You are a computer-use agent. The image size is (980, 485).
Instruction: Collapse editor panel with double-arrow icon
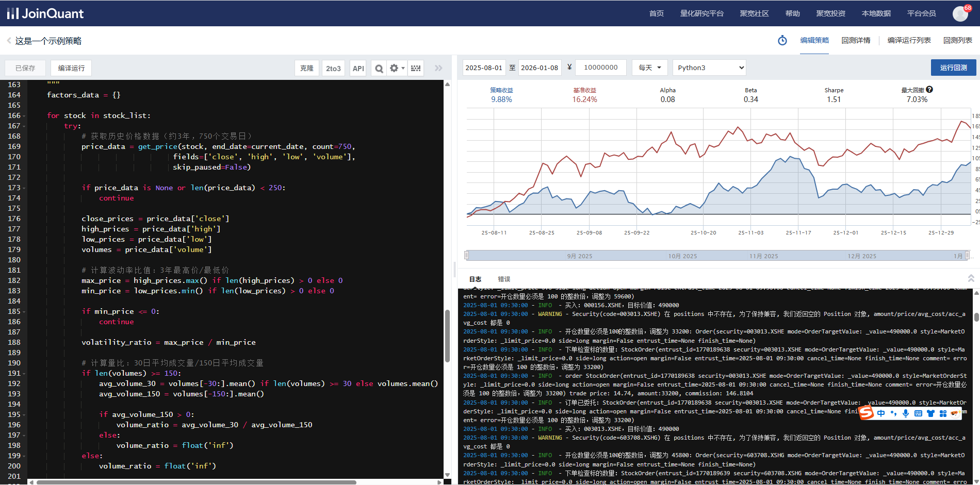click(438, 68)
